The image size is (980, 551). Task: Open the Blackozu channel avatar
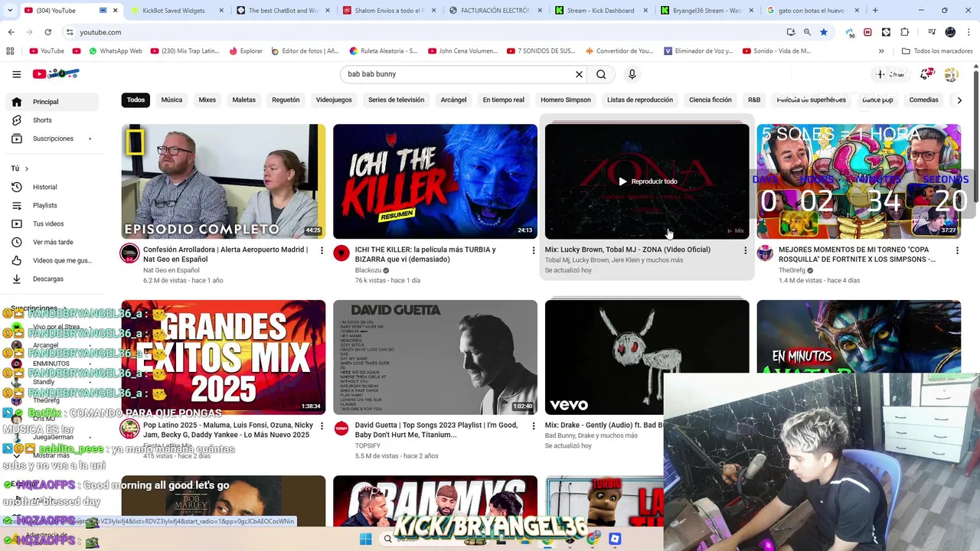(x=341, y=253)
